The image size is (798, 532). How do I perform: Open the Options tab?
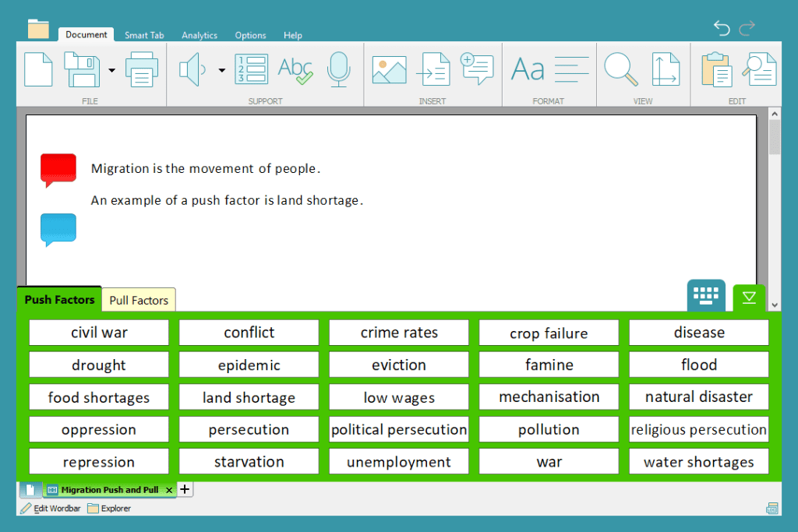250,35
